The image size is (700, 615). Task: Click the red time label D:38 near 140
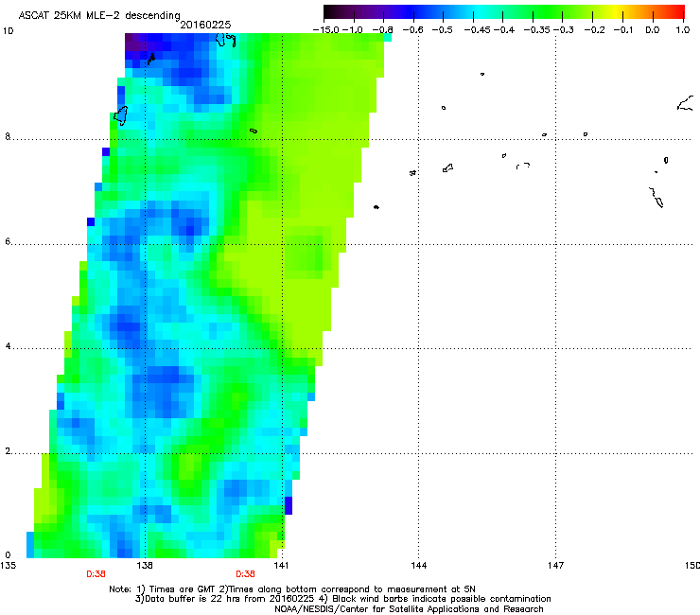pyautogui.click(x=245, y=574)
